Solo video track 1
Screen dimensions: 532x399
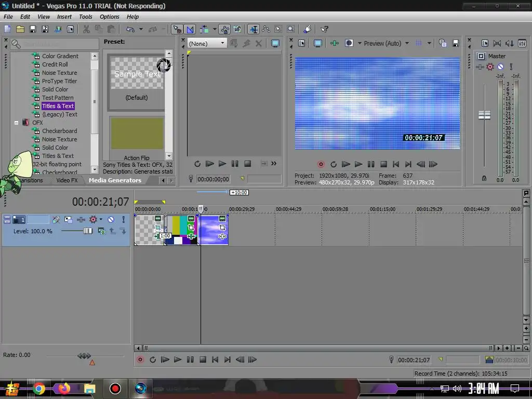pyautogui.click(x=124, y=220)
